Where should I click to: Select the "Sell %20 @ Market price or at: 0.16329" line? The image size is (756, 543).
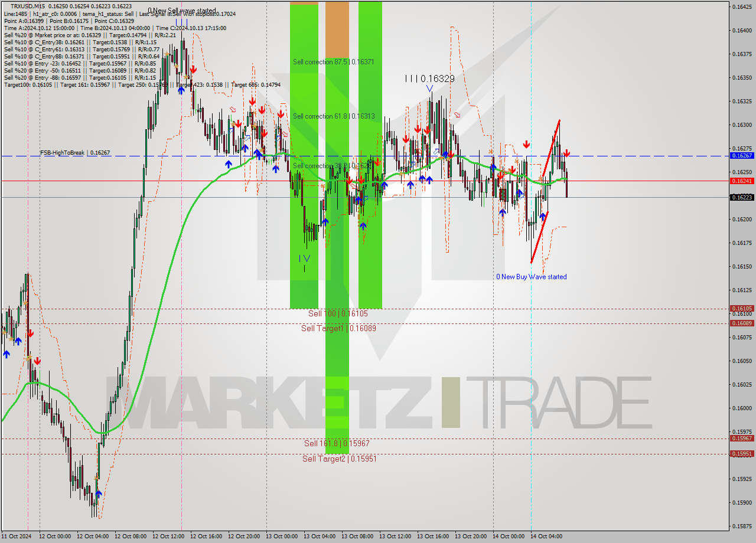click(x=53, y=35)
